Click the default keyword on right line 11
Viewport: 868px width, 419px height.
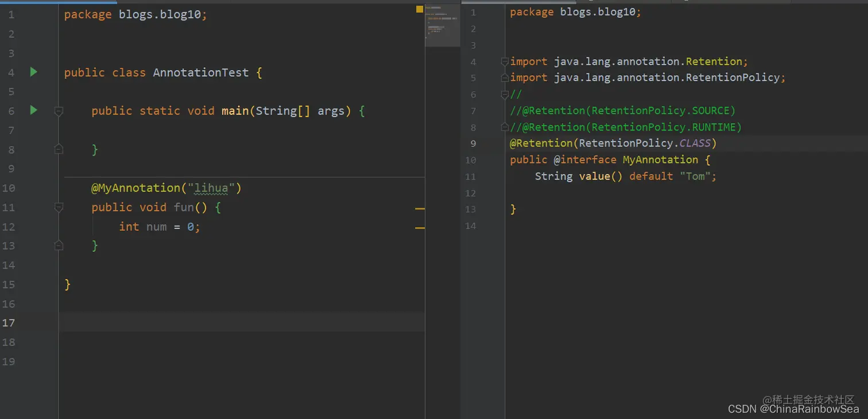click(651, 176)
